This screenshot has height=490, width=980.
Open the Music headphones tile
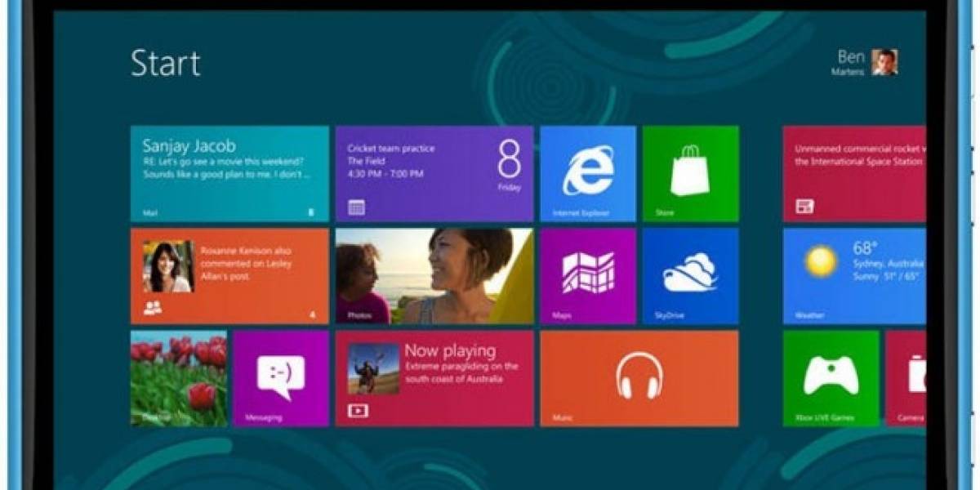639,378
